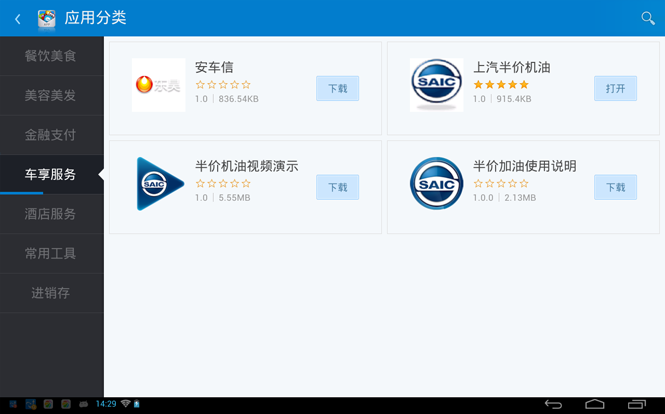Select the 餐饮美食 category

click(x=52, y=56)
